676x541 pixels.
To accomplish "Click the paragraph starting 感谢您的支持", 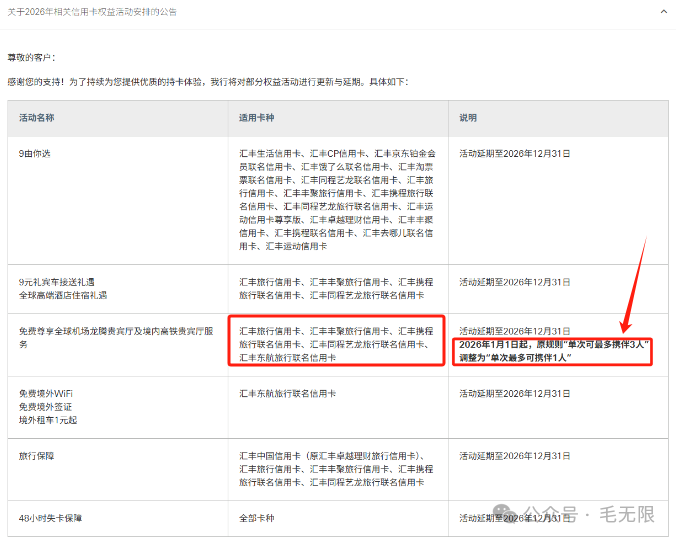I will (x=208, y=81).
